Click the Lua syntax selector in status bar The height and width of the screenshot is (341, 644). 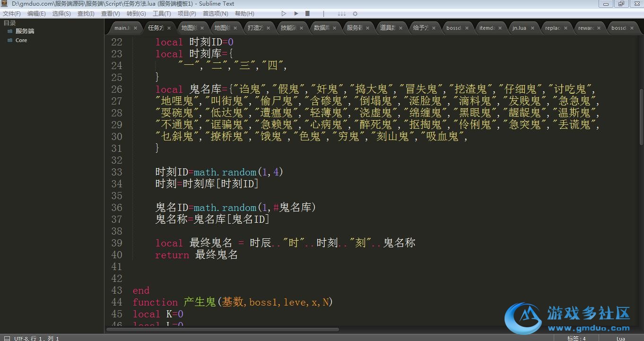[x=621, y=338]
